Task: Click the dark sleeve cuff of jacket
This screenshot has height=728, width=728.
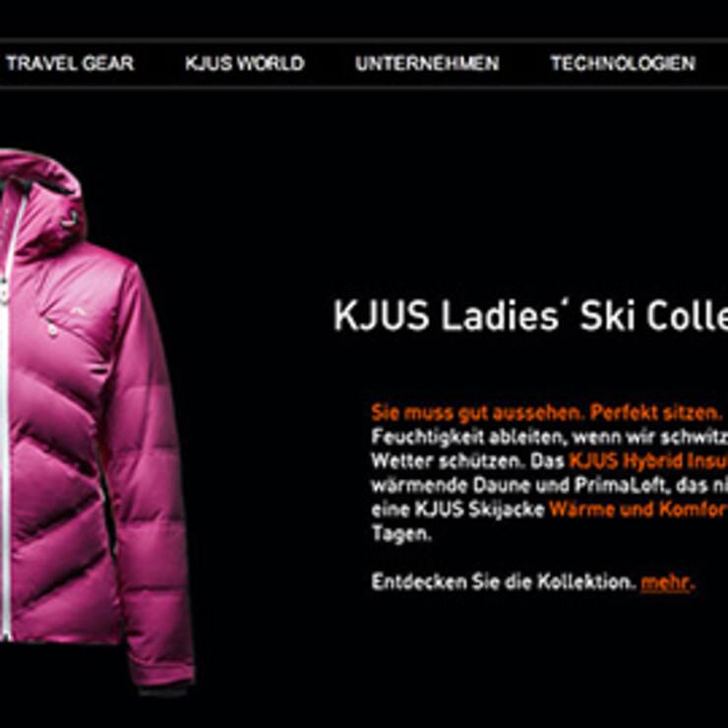Action: click(165, 690)
